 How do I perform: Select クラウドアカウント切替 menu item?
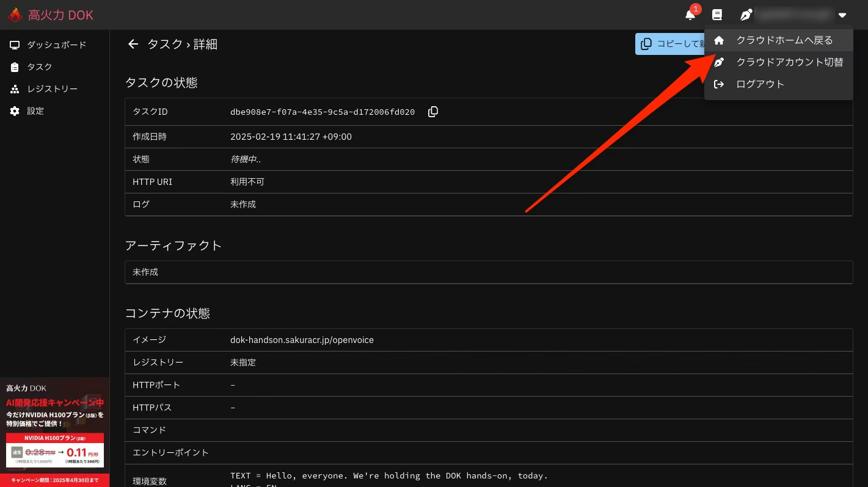[x=789, y=62]
